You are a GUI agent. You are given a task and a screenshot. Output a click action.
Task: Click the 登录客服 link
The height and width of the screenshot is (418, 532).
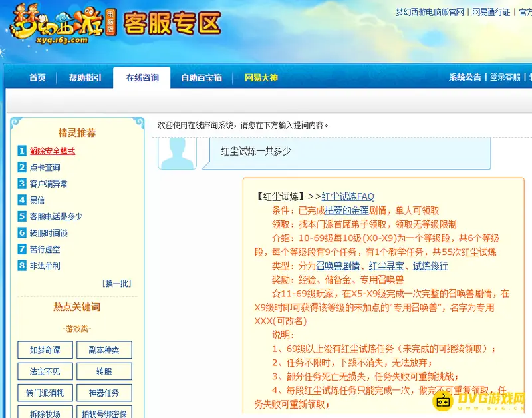click(505, 77)
